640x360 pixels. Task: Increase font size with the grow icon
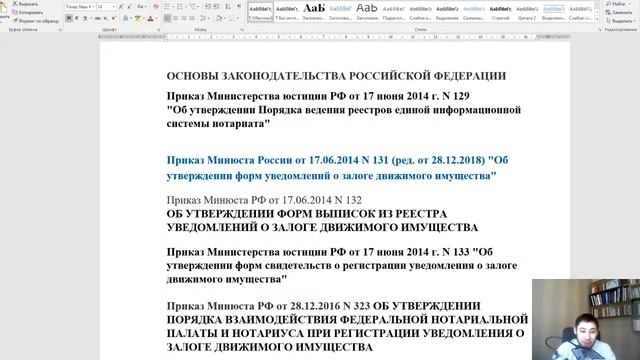(x=121, y=7)
